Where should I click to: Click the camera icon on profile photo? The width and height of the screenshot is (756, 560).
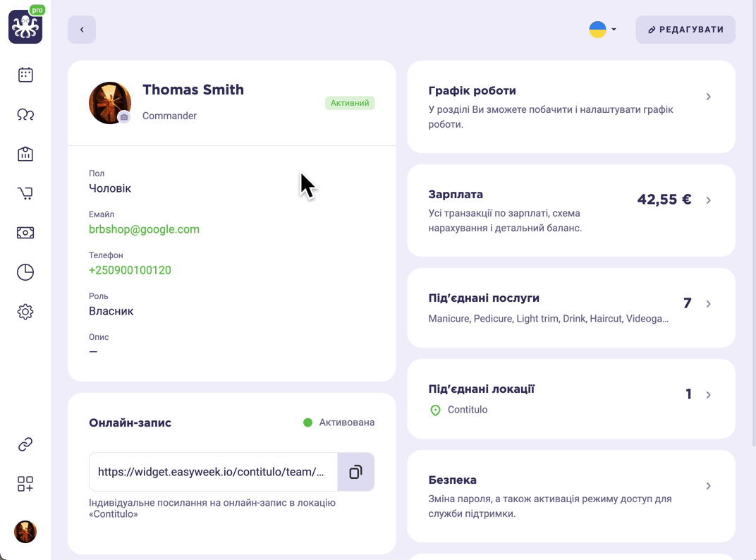(124, 117)
